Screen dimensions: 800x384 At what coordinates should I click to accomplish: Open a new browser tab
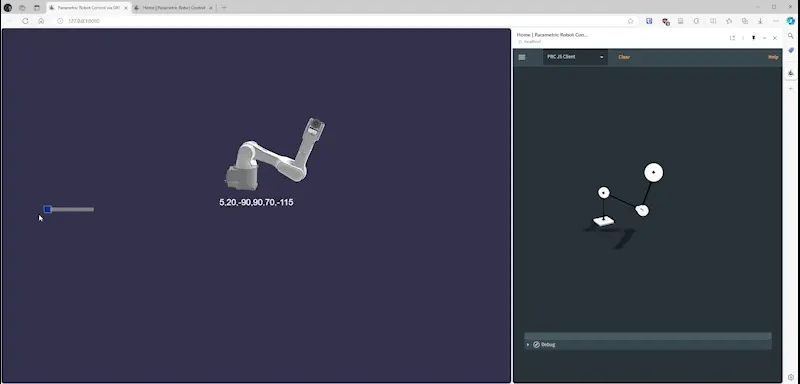(x=224, y=8)
